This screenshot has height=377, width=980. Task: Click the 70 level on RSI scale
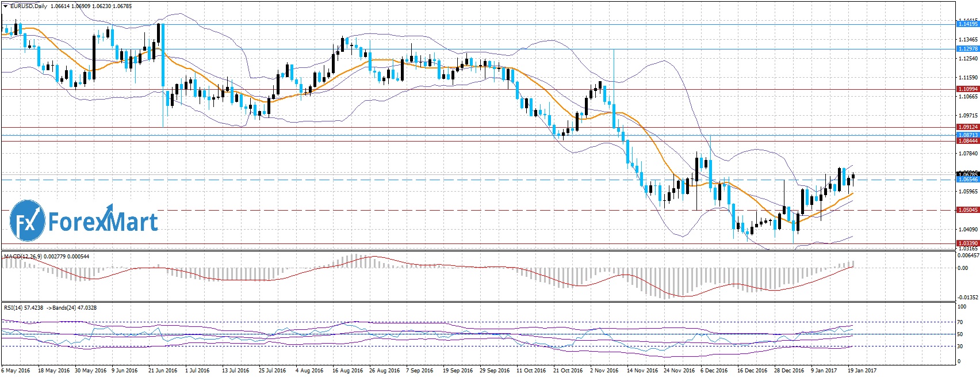(960, 322)
